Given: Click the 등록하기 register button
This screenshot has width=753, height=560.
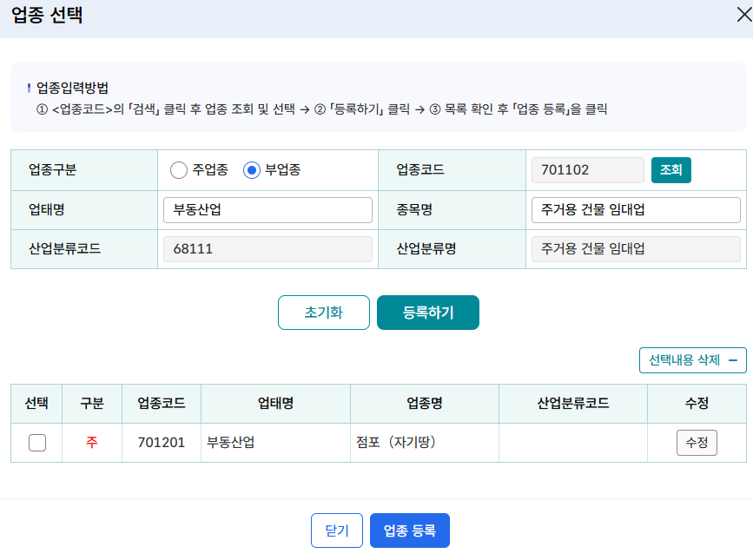Looking at the screenshot, I should pos(427,313).
